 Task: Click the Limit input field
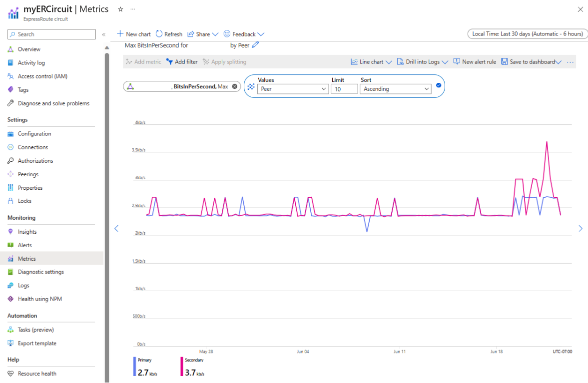tap(344, 89)
